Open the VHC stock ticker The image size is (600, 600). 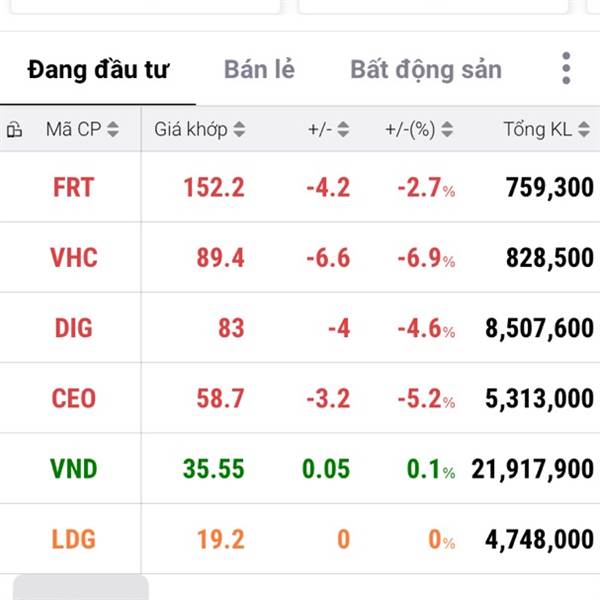pyautogui.click(x=73, y=258)
